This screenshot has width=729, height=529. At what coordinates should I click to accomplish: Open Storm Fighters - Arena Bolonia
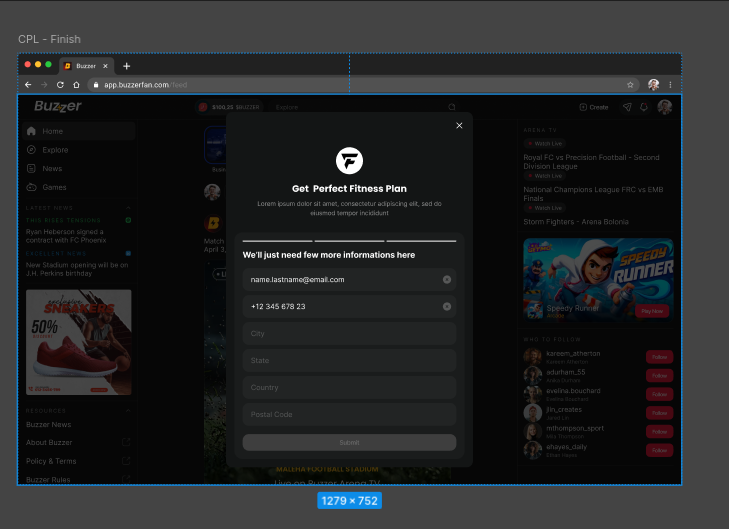tap(576, 222)
